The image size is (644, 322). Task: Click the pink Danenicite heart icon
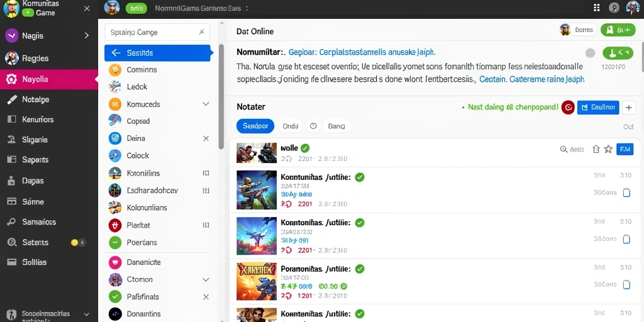[x=115, y=262]
